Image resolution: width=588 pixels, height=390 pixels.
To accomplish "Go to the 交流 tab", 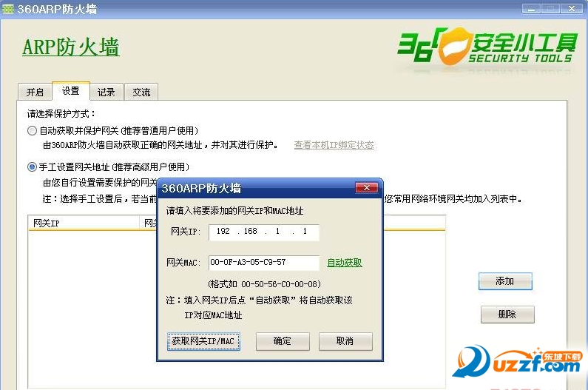I will (141, 92).
